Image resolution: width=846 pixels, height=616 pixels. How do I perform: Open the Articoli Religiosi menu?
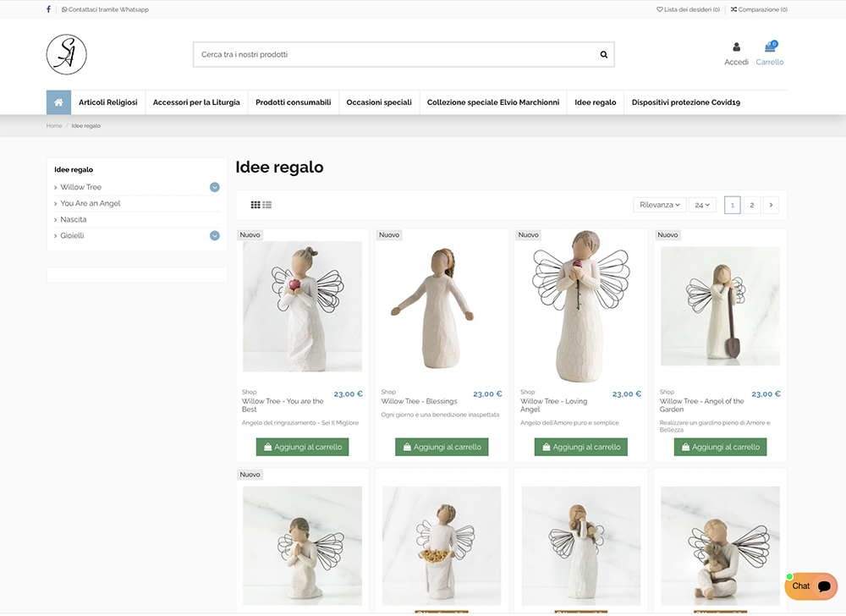[108, 102]
